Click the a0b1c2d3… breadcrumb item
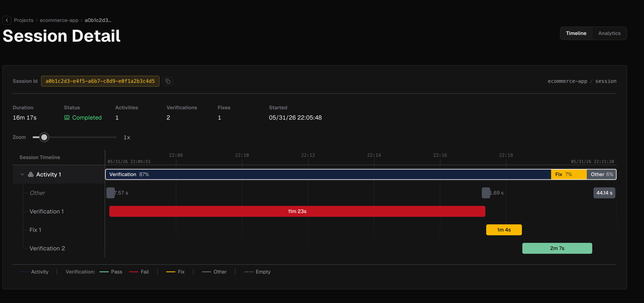 coord(98,20)
